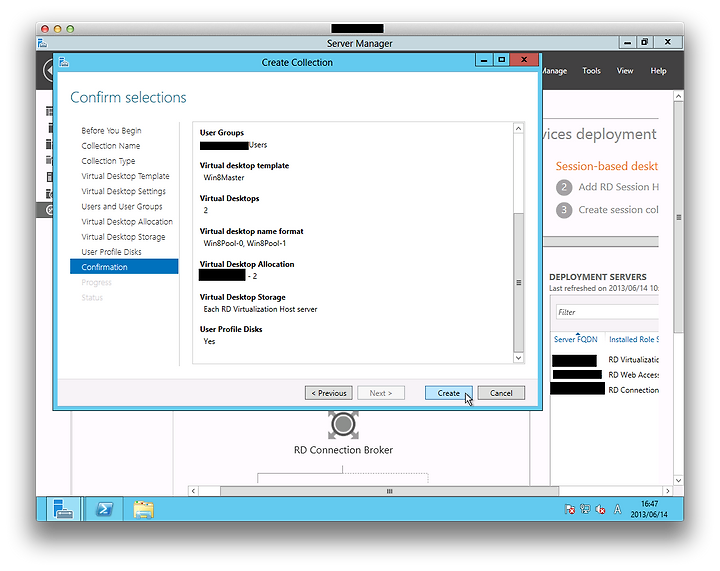Sort by Installed Role Services column
Screen dimensions: 720x571
tap(634, 339)
